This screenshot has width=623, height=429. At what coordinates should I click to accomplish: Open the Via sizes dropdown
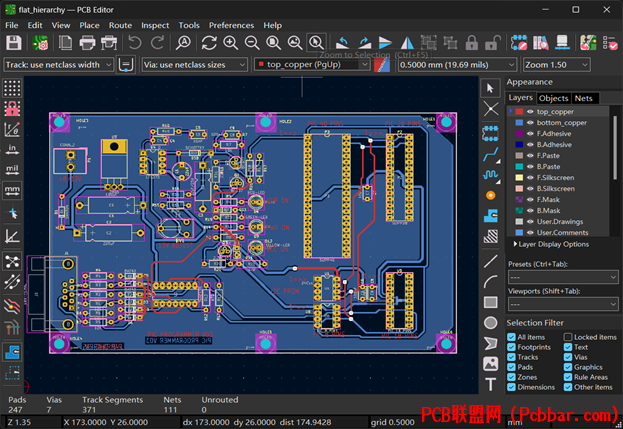pos(195,64)
